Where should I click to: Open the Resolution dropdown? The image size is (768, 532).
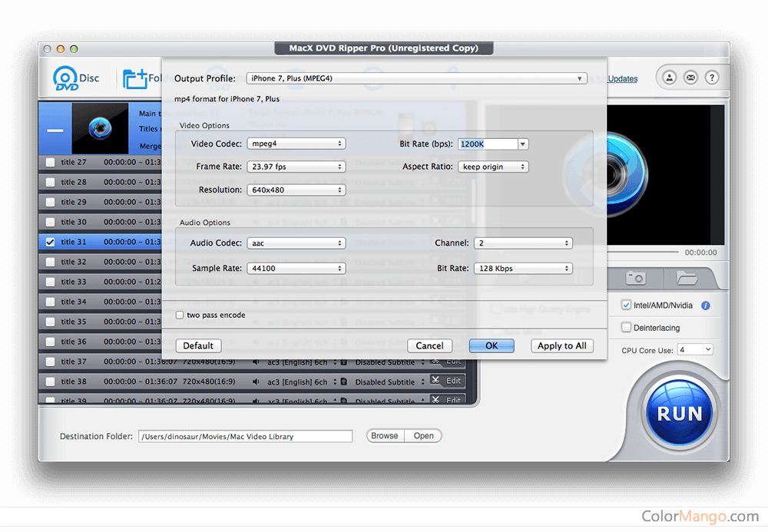296,190
